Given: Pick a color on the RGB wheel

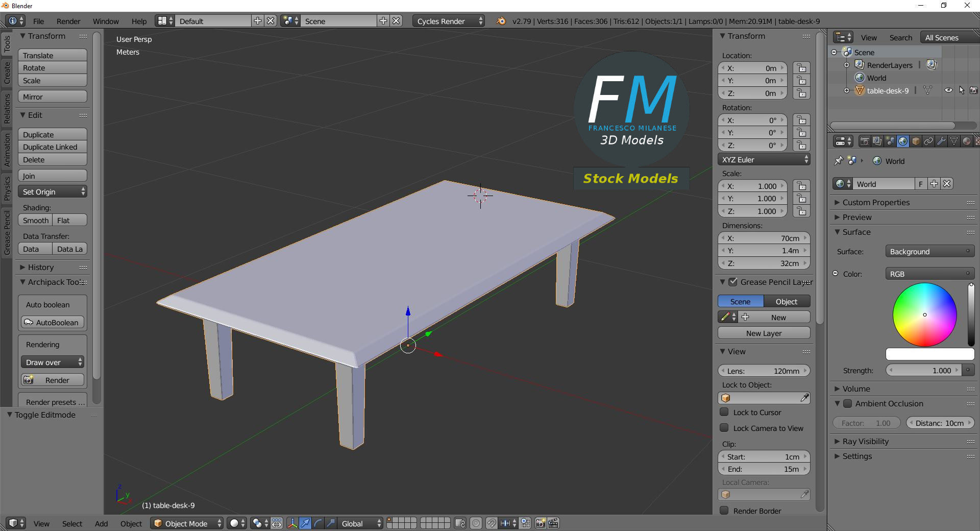Looking at the screenshot, I should coord(924,315).
